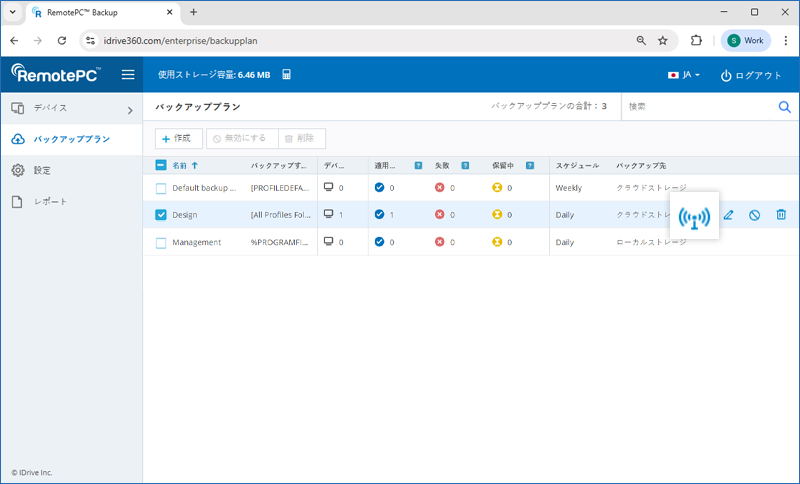Go back with browser back arrow

pyautogui.click(x=14, y=41)
